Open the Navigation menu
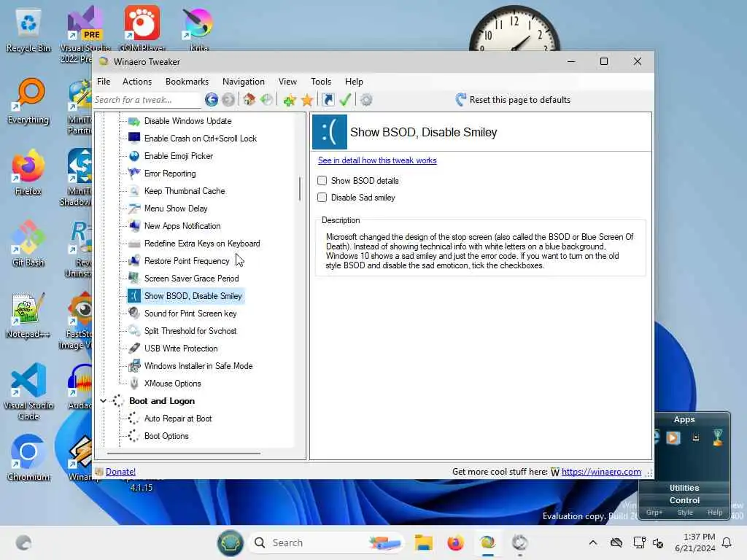The image size is (747, 560). click(244, 82)
